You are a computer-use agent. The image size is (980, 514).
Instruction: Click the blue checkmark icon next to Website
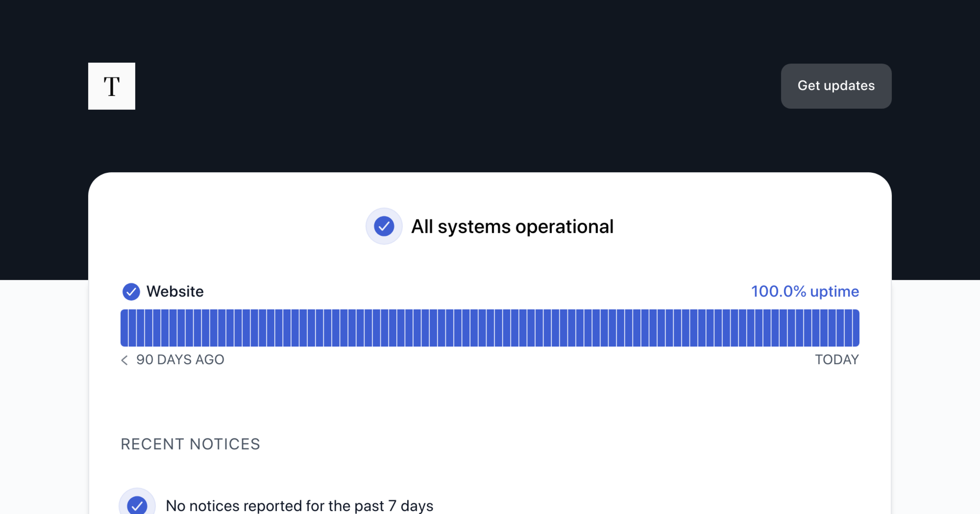click(x=131, y=292)
